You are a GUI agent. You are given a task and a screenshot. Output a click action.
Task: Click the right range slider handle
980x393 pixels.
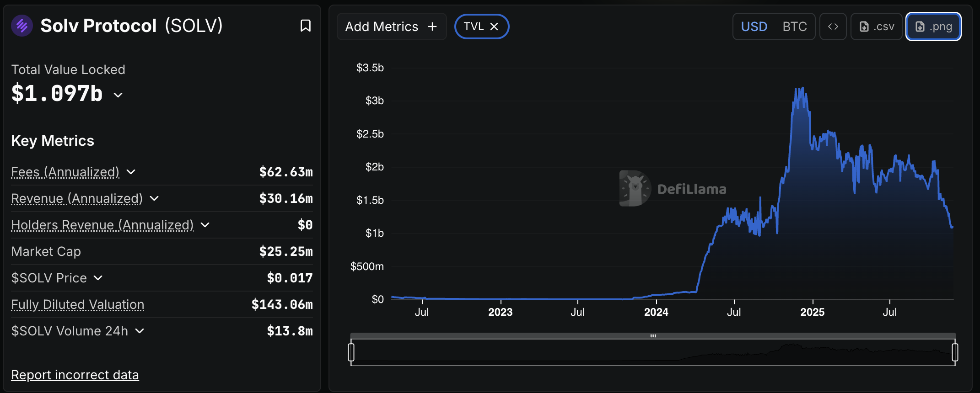[x=955, y=352]
